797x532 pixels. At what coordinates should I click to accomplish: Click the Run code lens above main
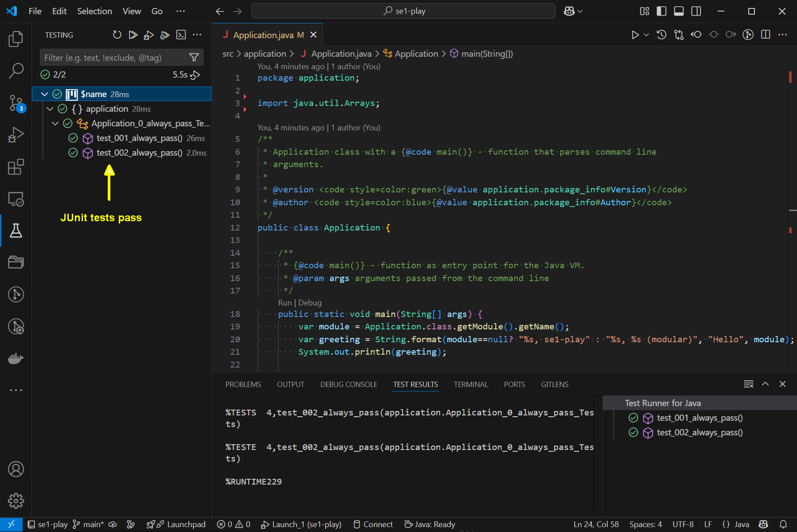[x=285, y=303]
